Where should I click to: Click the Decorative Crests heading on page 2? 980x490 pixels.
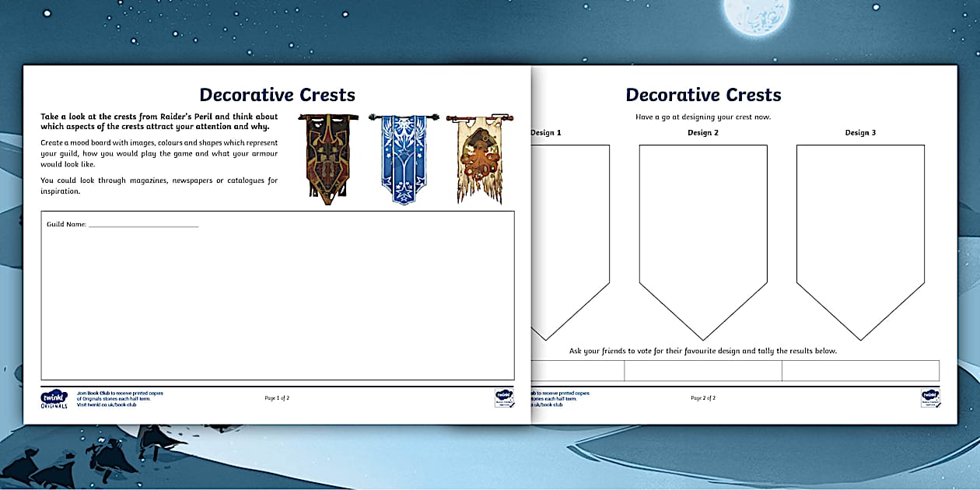pyautogui.click(x=702, y=94)
